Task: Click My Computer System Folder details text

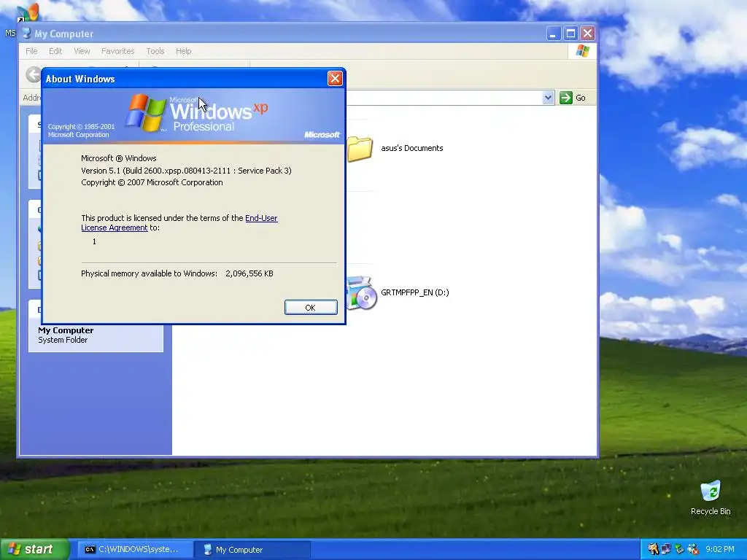Action: pyautogui.click(x=66, y=335)
